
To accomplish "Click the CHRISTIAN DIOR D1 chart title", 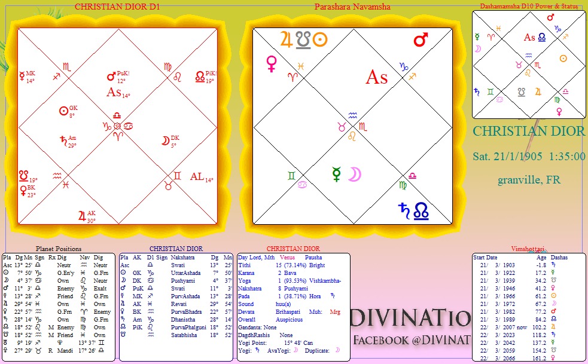I will click(117, 7).
